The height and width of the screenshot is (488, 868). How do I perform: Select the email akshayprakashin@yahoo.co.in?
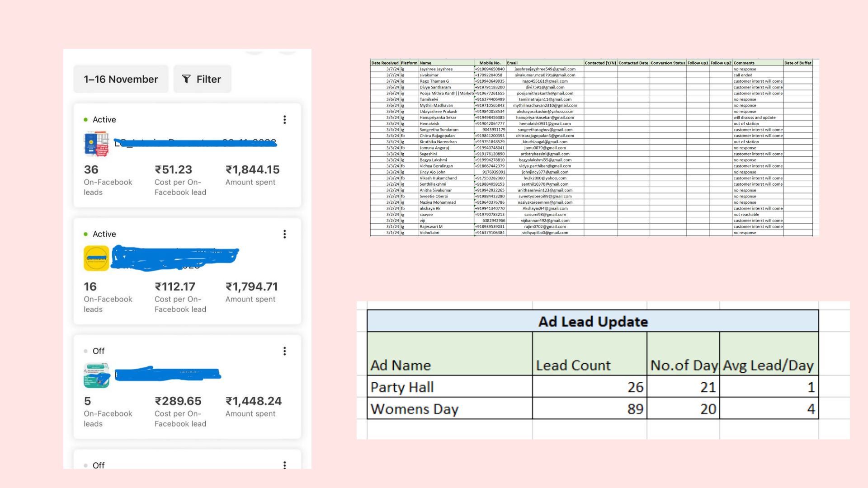545,112
